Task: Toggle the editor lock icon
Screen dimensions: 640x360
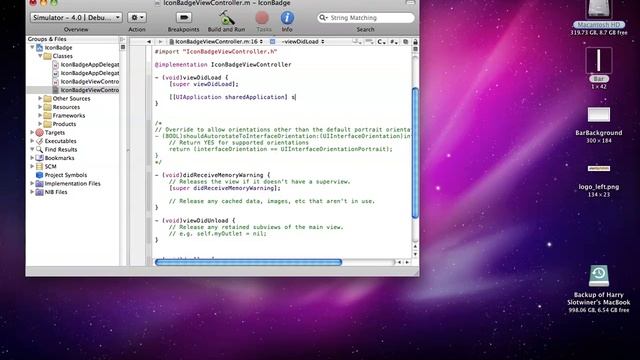Action: tap(415, 42)
